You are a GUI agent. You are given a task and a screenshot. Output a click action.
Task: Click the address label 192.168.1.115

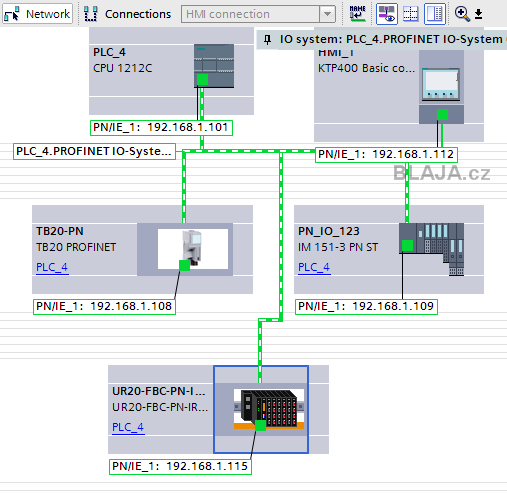tap(180, 467)
